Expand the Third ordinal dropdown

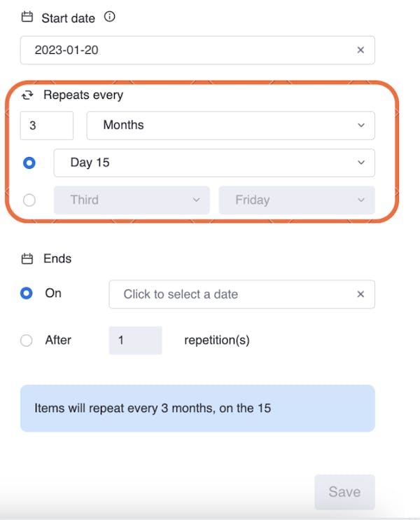point(132,200)
